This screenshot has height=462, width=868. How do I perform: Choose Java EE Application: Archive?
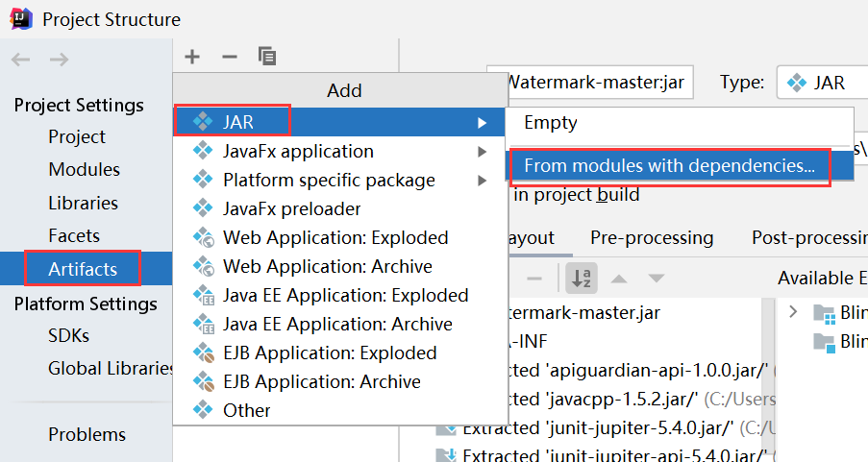point(340,324)
